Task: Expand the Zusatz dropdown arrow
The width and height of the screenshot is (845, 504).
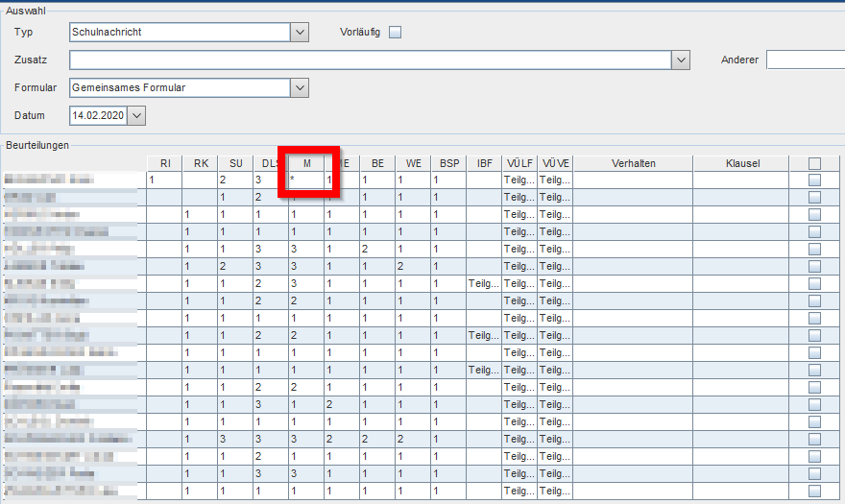Action: (681, 60)
